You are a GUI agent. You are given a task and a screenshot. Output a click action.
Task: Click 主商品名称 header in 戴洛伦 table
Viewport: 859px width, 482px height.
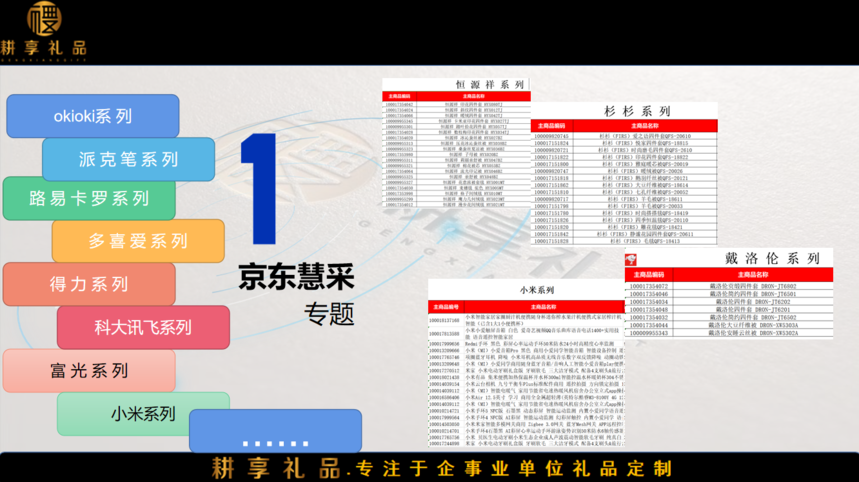tap(753, 274)
